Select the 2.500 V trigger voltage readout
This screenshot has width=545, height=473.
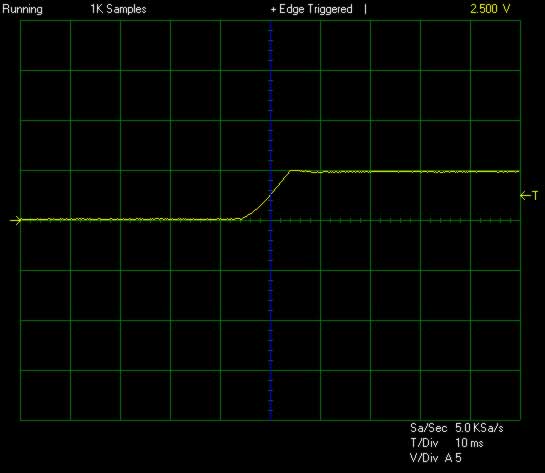click(x=490, y=9)
